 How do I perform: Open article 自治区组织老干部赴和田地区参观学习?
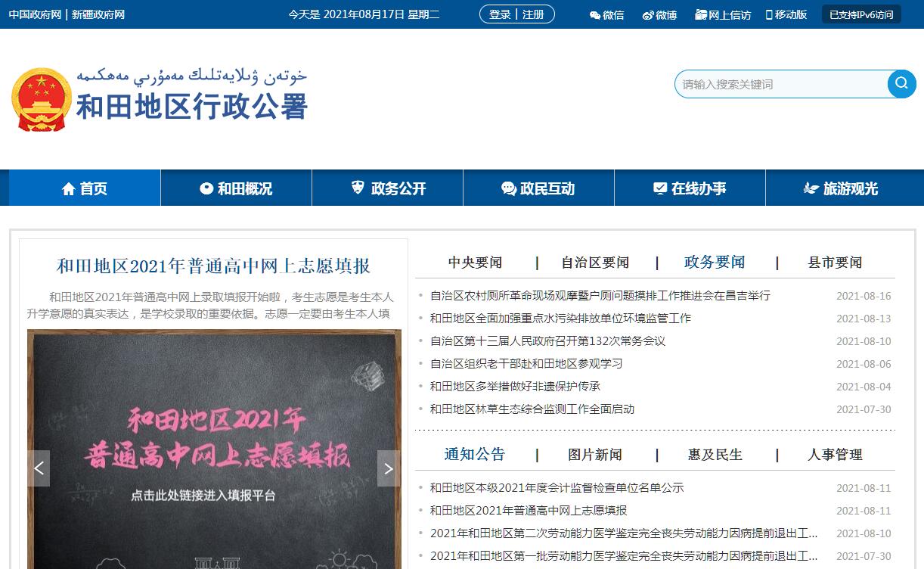526,364
